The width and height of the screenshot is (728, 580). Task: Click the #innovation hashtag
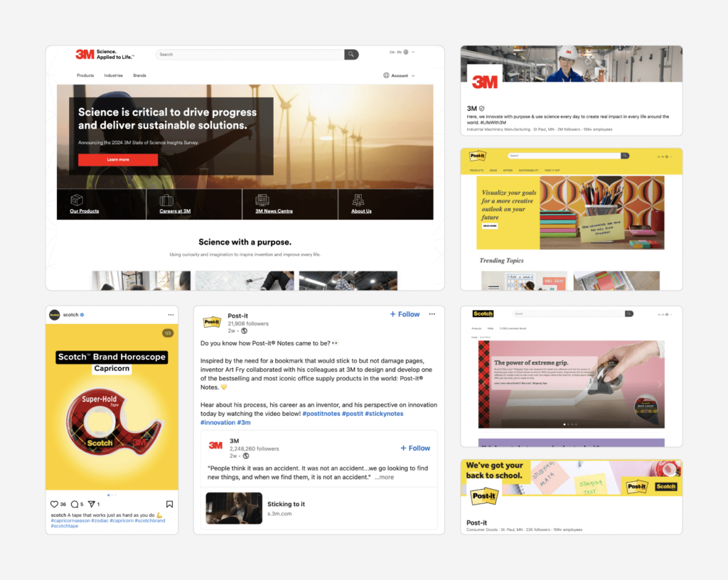(218, 422)
